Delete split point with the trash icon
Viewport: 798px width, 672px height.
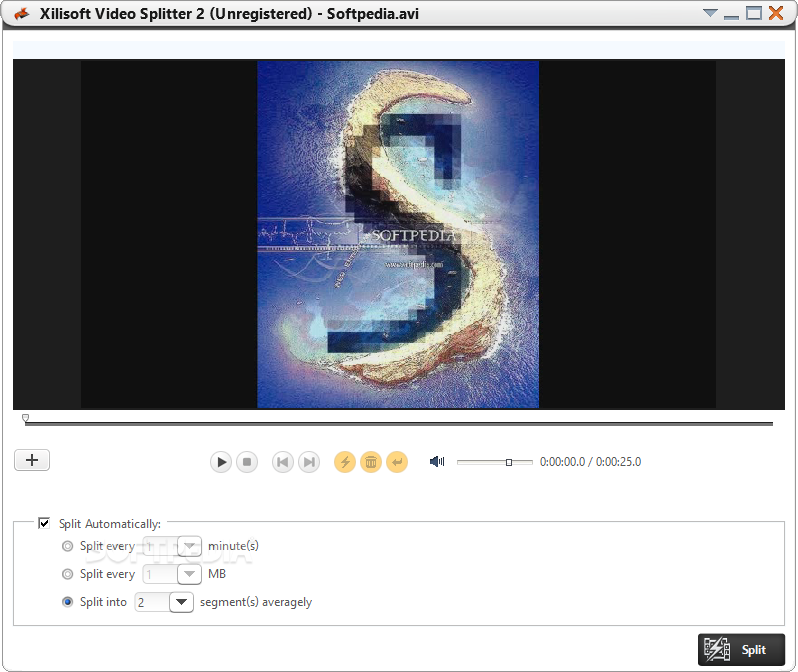(x=371, y=462)
